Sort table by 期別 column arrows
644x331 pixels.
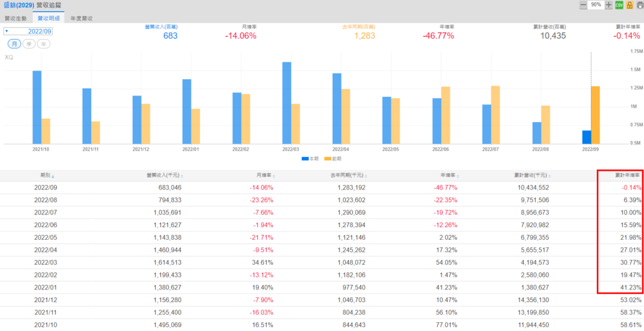point(53,176)
